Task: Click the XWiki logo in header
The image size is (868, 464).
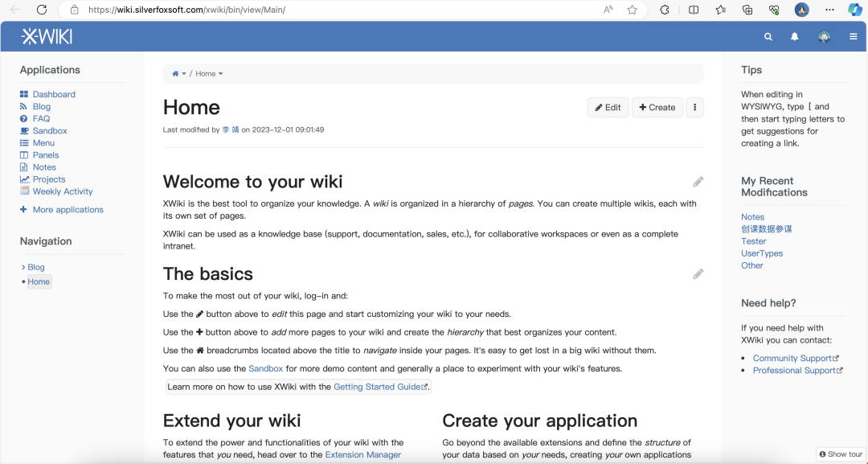Action: 47,36
